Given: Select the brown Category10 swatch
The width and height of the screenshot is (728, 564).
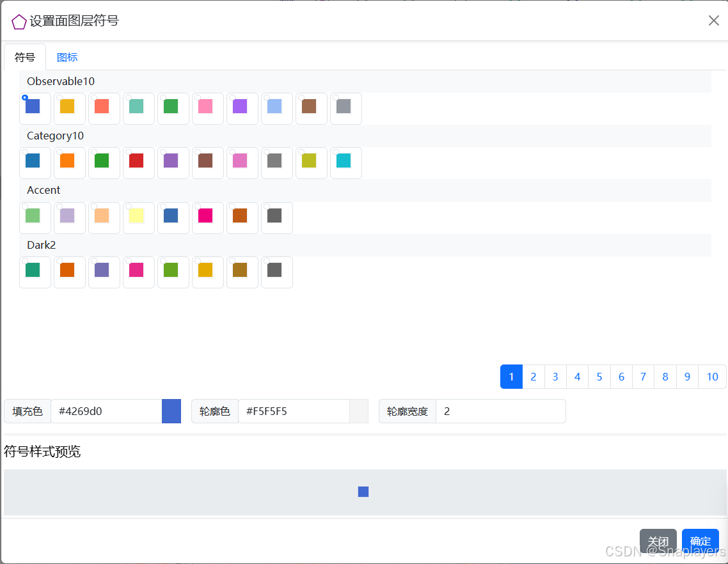Looking at the screenshot, I should coord(207,163).
